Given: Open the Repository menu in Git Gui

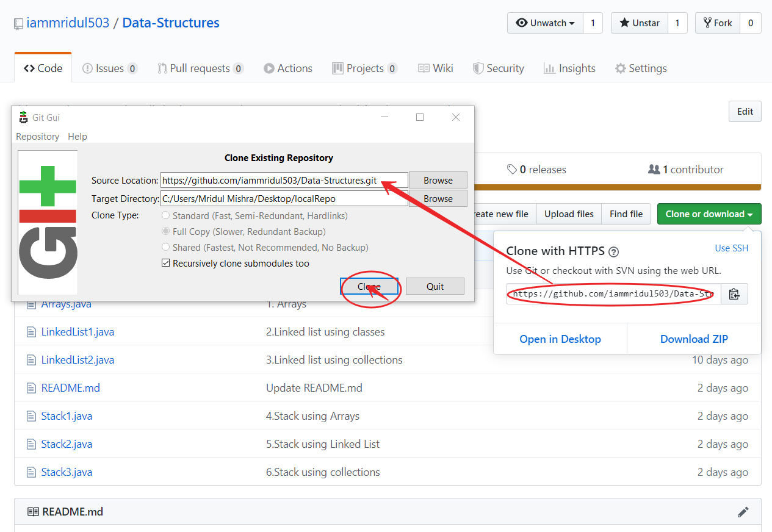Looking at the screenshot, I should (x=37, y=137).
